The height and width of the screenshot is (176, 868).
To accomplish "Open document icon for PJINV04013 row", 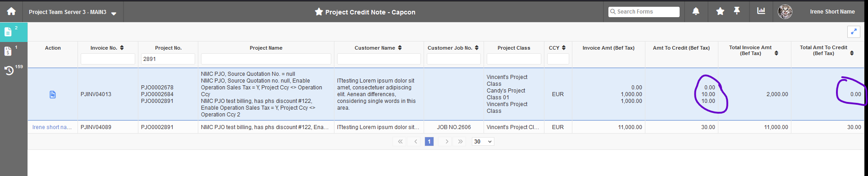I will [x=53, y=94].
